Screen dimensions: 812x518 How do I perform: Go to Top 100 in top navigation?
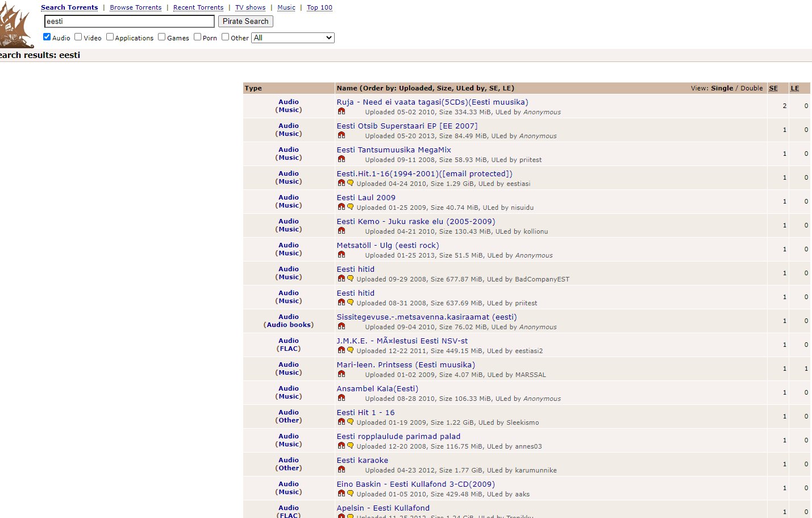319,7
